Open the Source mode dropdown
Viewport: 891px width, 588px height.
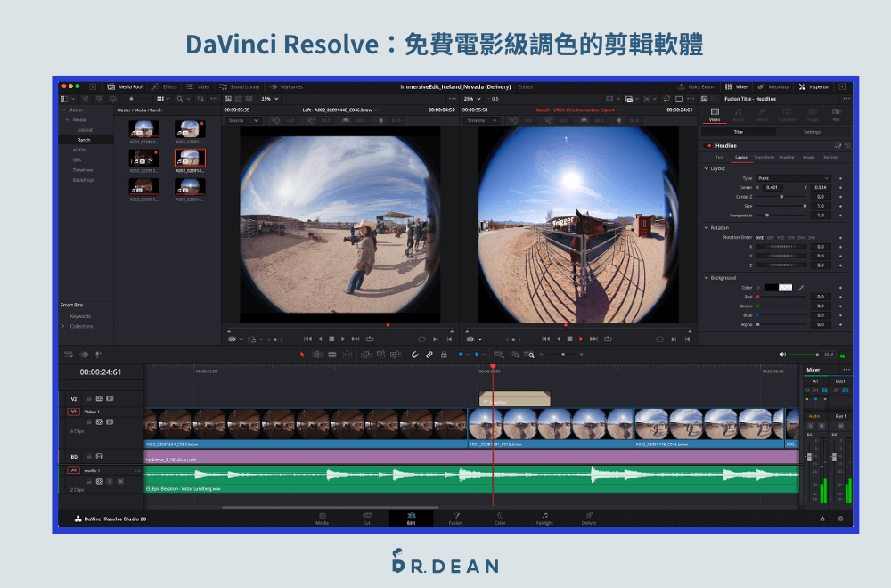243,120
